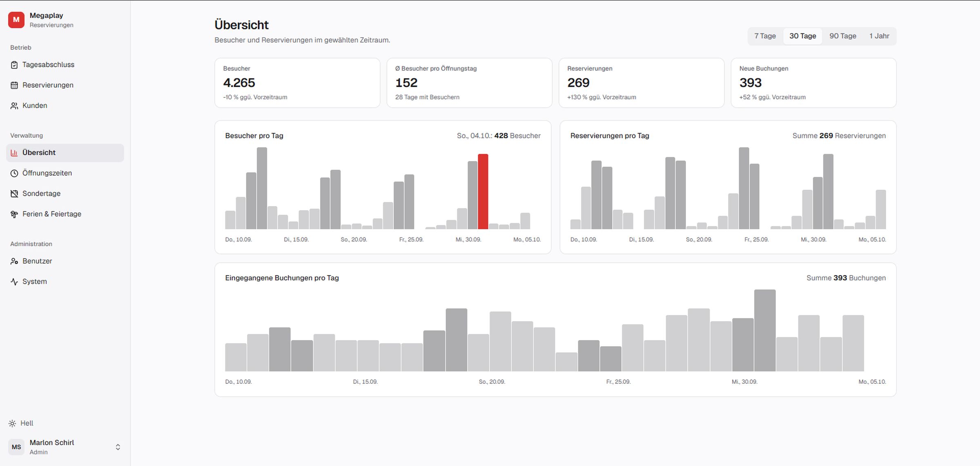
Task: Click the 'So., 04.10.: 428 Besucher' label
Action: pyautogui.click(x=499, y=136)
